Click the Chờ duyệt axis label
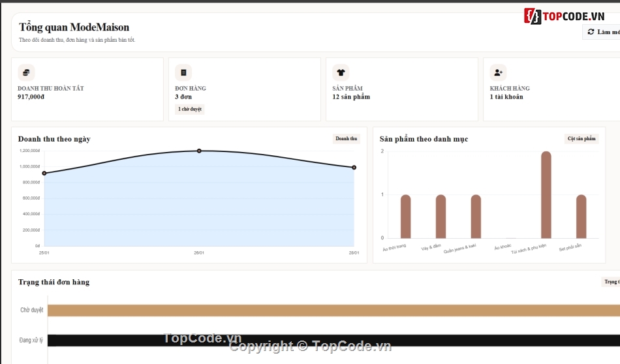The width and height of the screenshot is (620, 364). coord(31,310)
